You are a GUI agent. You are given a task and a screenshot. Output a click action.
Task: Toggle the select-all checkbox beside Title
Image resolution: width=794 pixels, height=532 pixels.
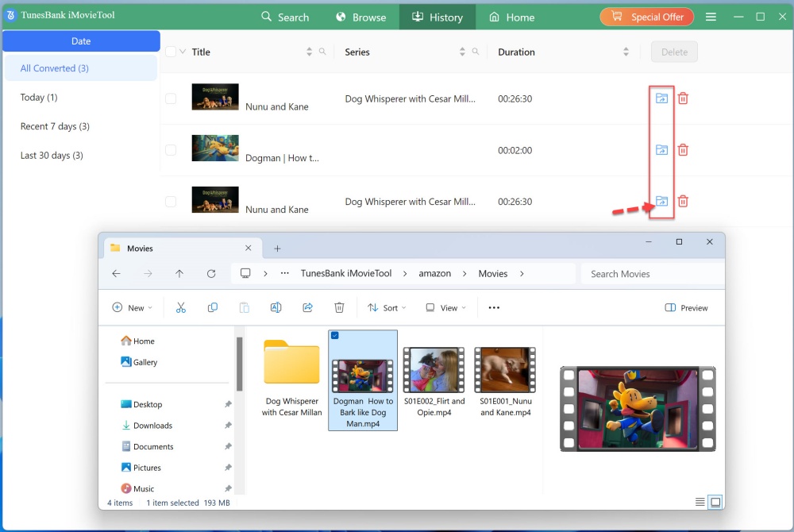(x=171, y=52)
